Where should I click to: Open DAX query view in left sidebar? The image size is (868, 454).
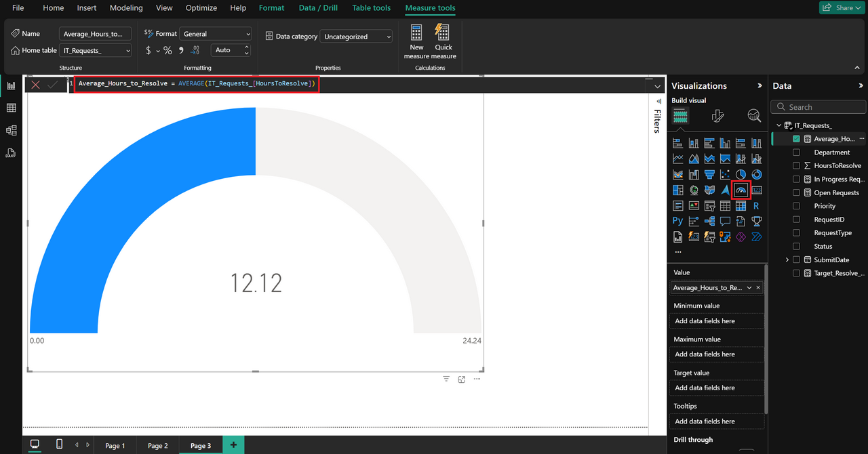tap(11, 153)
